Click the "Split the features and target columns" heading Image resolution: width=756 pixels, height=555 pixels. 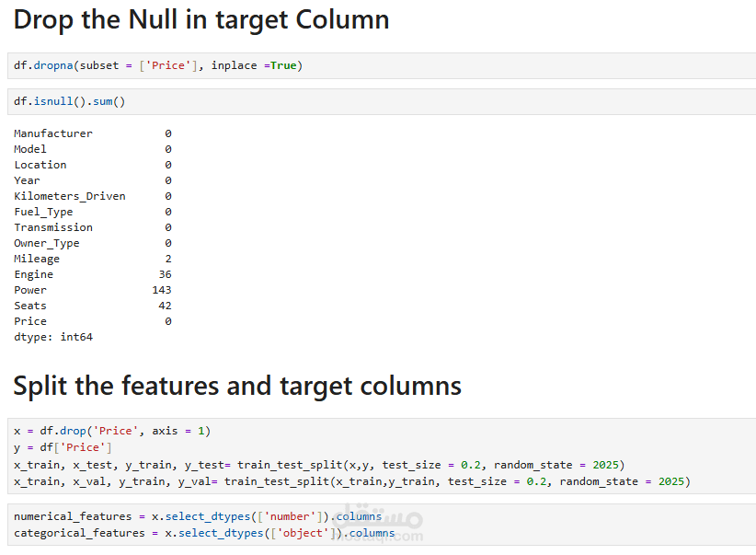tap(237, 386)
